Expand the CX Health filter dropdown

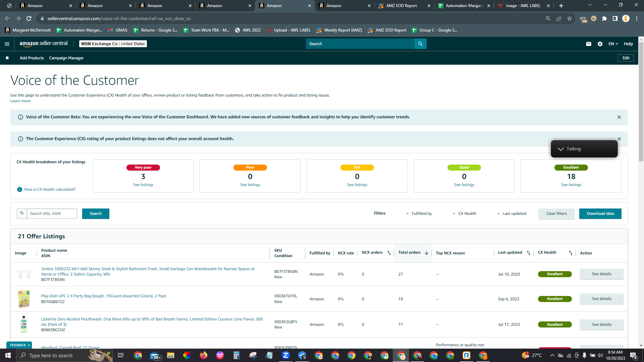[x=465, y=214]
